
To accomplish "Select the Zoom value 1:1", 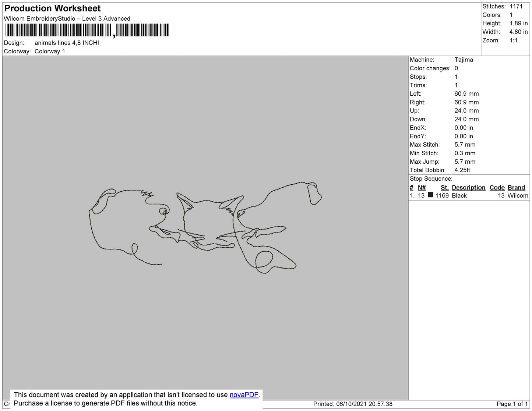I will point(514,40).
